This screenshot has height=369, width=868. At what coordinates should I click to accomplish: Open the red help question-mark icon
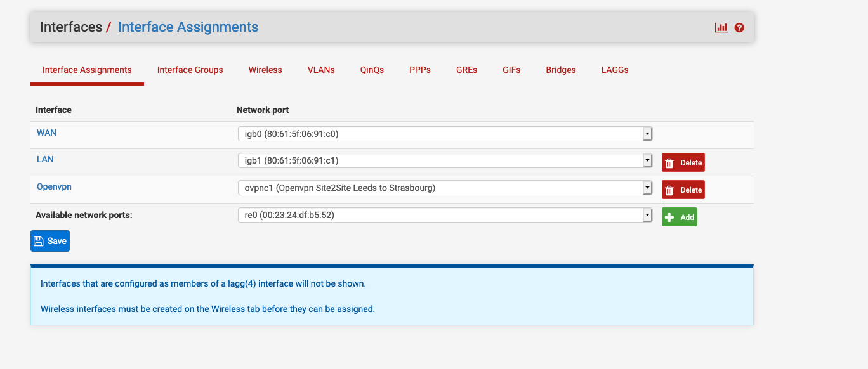tap(739, 27)
